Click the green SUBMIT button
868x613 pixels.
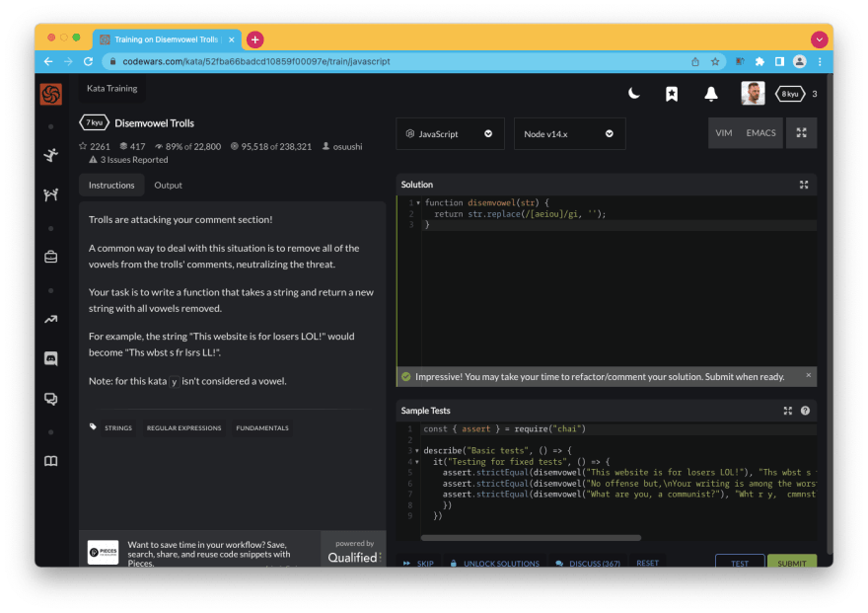[x=792, y=563]
